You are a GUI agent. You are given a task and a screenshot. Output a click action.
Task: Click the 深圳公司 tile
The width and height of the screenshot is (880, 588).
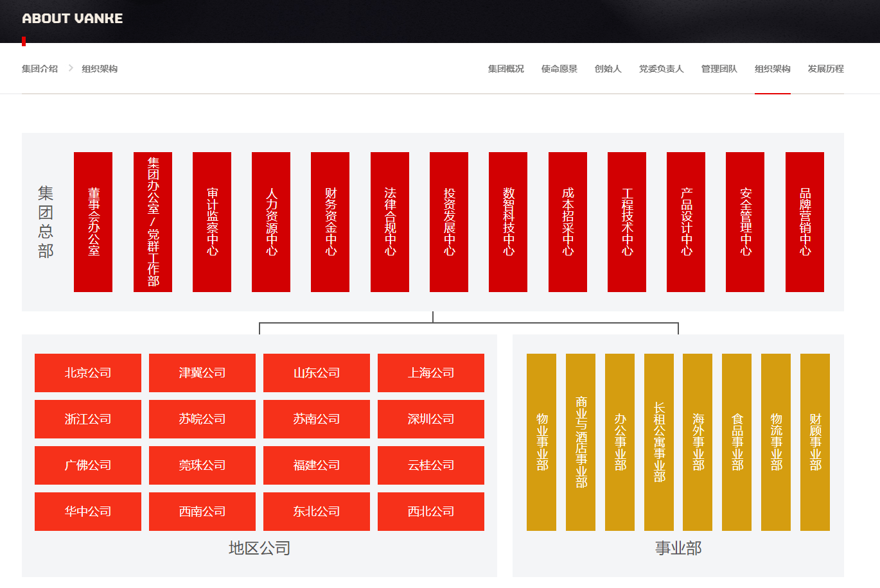pyautogui.click(x=431, y=419)
